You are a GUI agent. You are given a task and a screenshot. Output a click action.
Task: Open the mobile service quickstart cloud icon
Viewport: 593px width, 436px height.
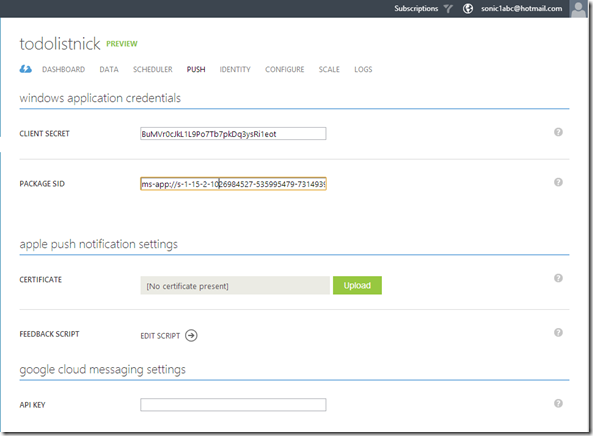pos(25,69)
